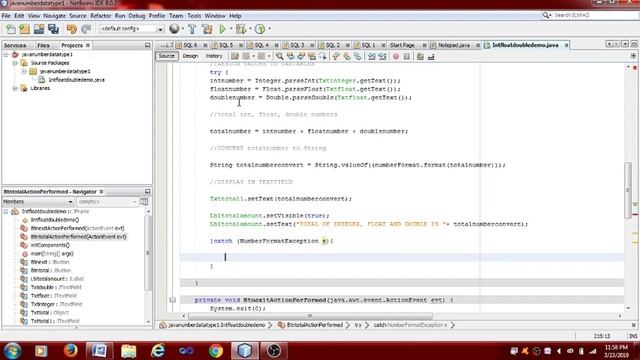Open the File menu
This screenshot has height=360, width=640.
6,16
